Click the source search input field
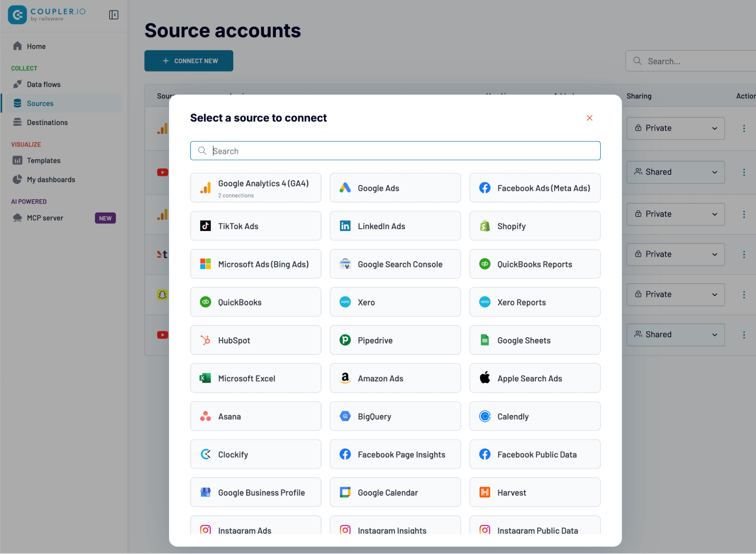 (395, 150)
